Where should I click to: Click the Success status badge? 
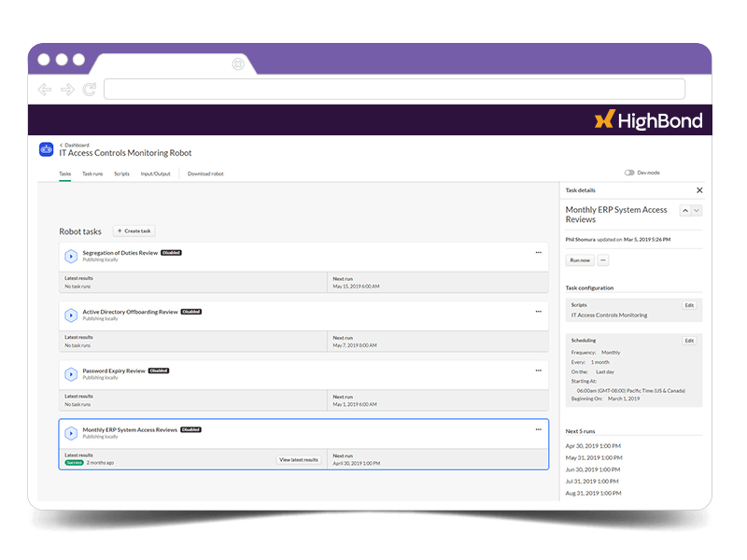75,462
